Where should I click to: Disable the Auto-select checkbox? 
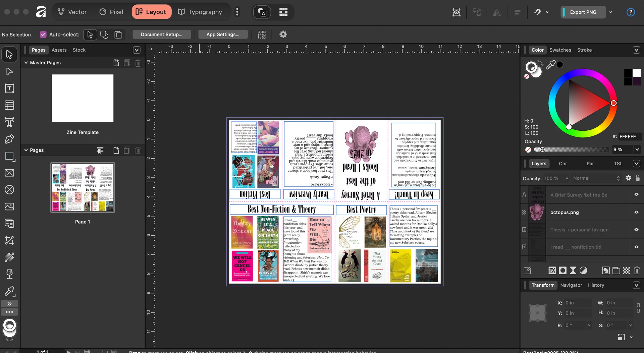43,34
